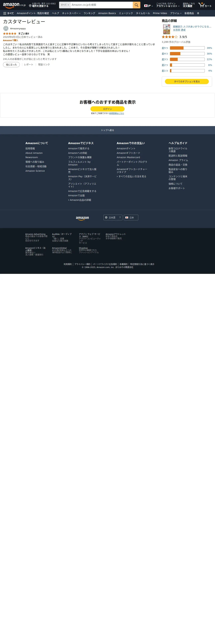The image size is (215, 644).
Task: Open Audible（オーディブル） footer link
Action: tap(62, 235)
